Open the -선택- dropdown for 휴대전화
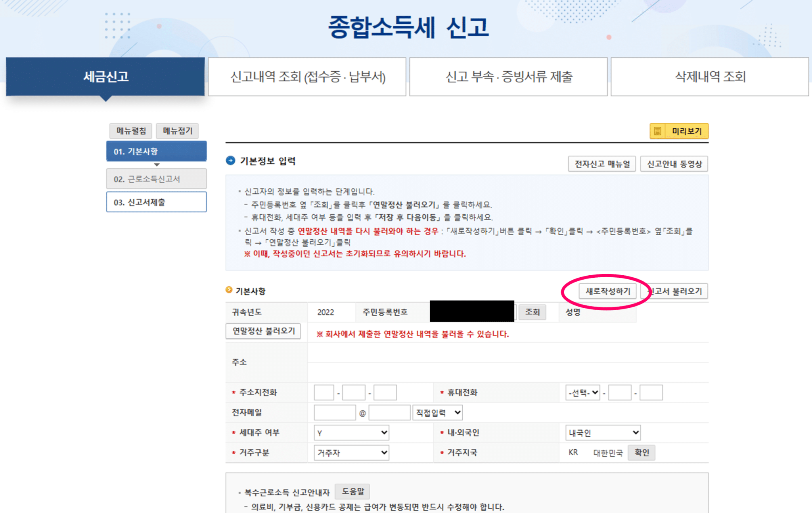The height and width of the screenshot is (513, 812). click(582, 393)
